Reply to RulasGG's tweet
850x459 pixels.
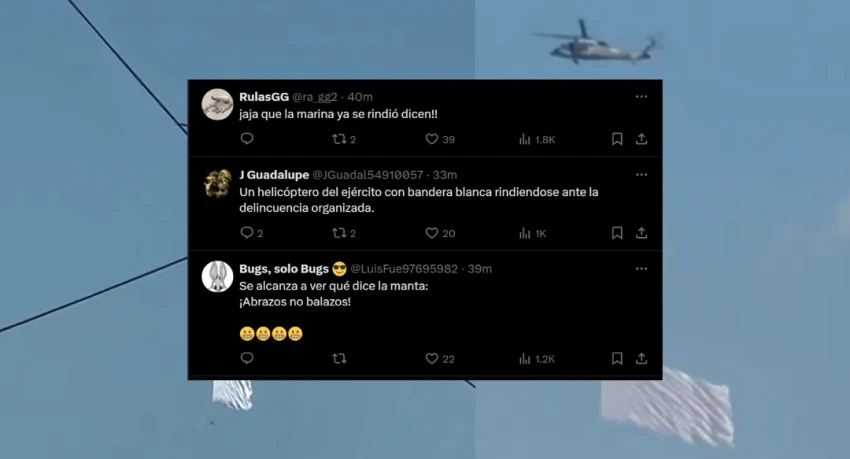pos(247,139)
